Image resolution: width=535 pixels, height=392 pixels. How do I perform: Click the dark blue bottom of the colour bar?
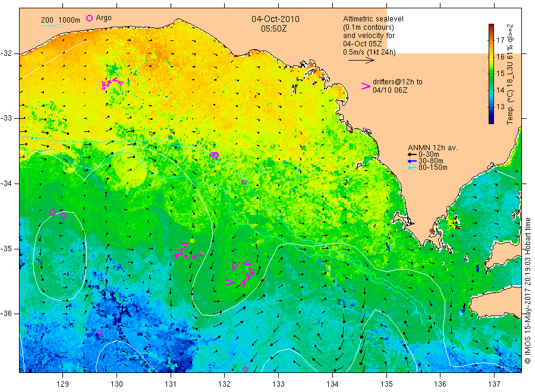[492, 119]
